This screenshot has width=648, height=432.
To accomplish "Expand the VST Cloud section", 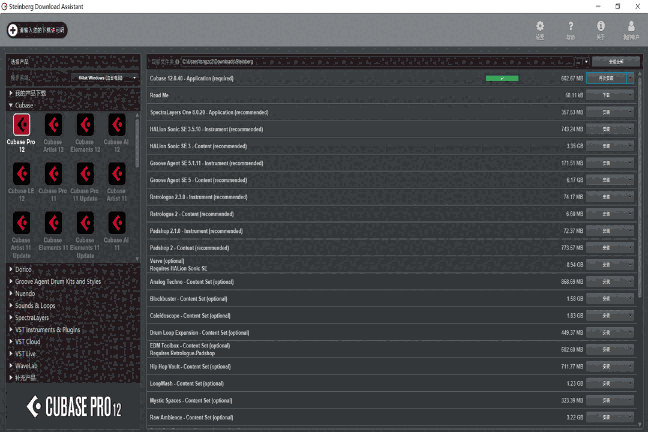I will pyautogui.click(x=11, y=341).
